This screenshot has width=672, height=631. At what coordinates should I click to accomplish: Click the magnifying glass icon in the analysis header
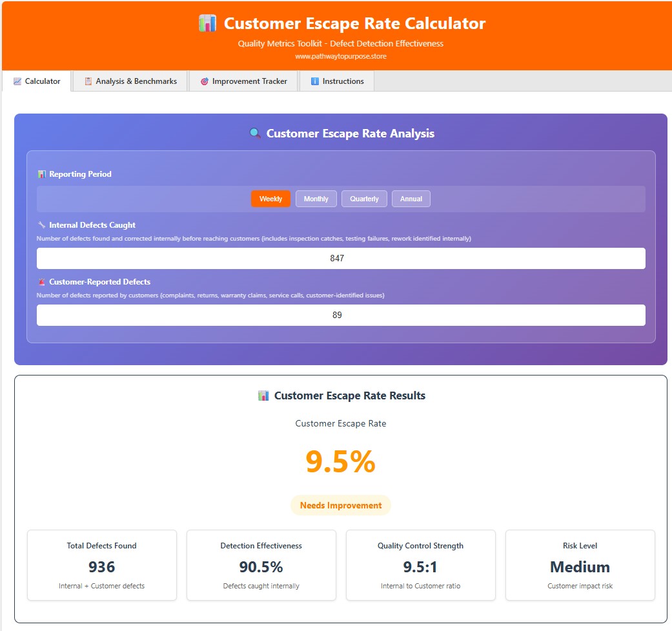[x=256, y=134]
